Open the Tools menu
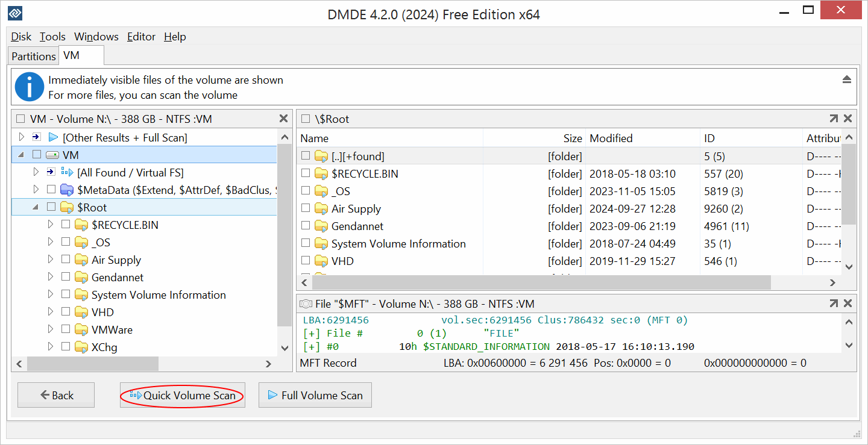 pos(52,37)
